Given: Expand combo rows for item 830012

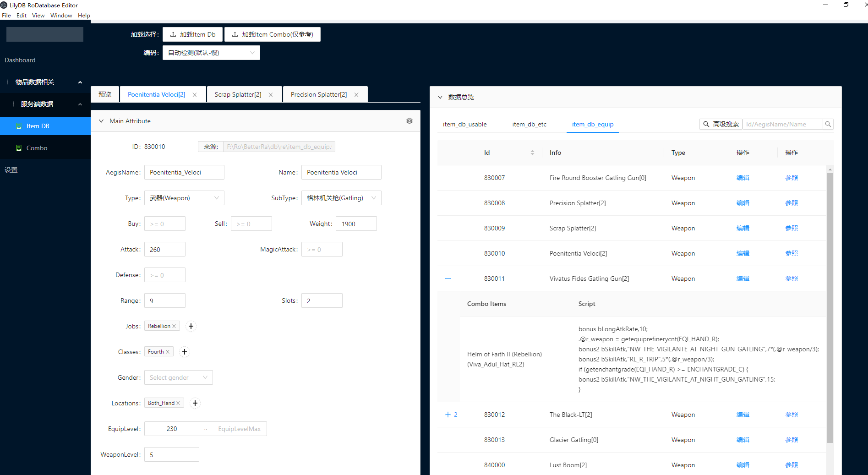Looking at the screenshot, I should pyautogui.click(x=448, y=415).
